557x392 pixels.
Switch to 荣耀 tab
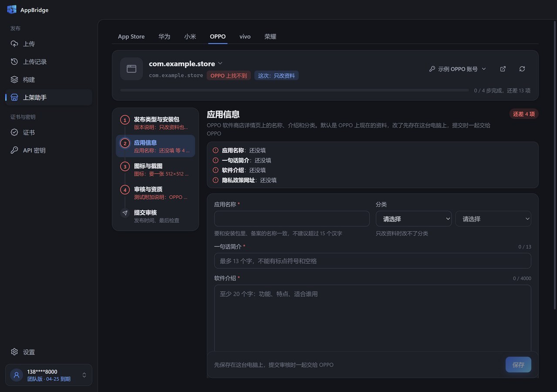click(x=270, y=37)
